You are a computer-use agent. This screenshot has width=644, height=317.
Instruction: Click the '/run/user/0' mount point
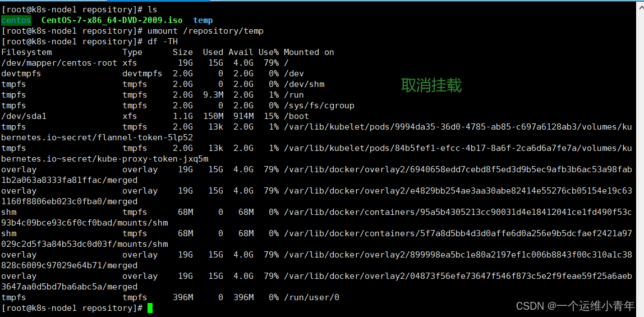(x=311, y=297)
